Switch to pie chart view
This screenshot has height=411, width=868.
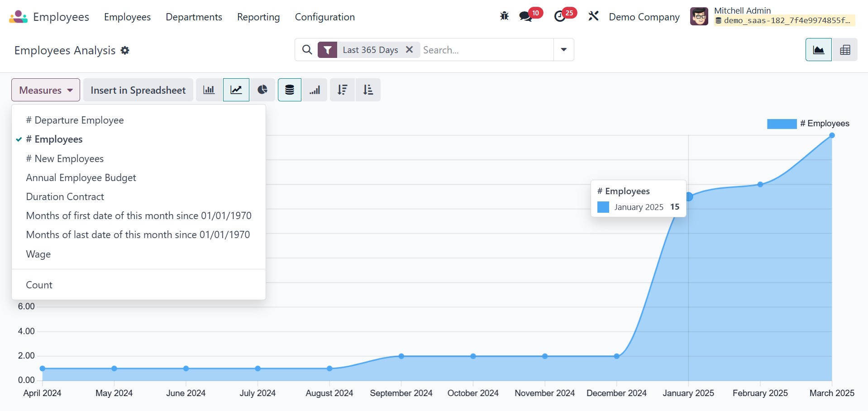coord(262,90)
